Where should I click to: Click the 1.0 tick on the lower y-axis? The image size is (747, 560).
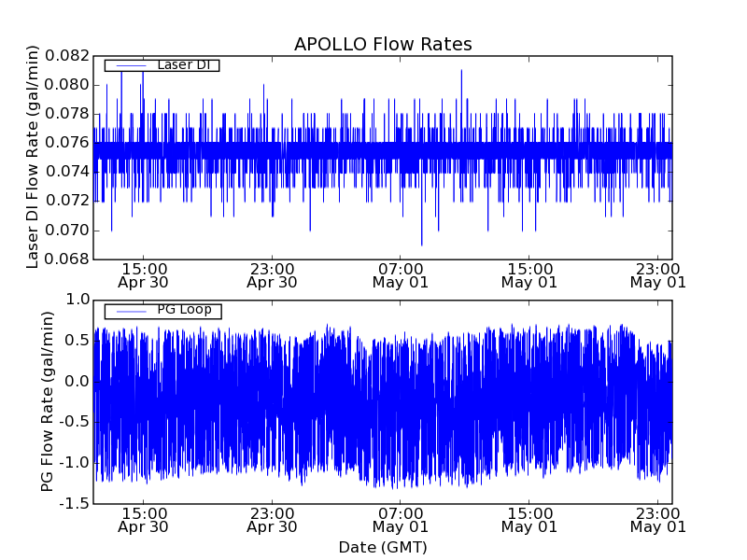point(78,300)
